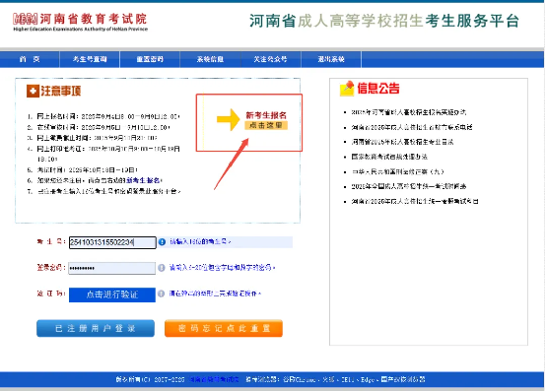
Task: Click the orange plus icon beside 注意事项
Action: [33, 92]
